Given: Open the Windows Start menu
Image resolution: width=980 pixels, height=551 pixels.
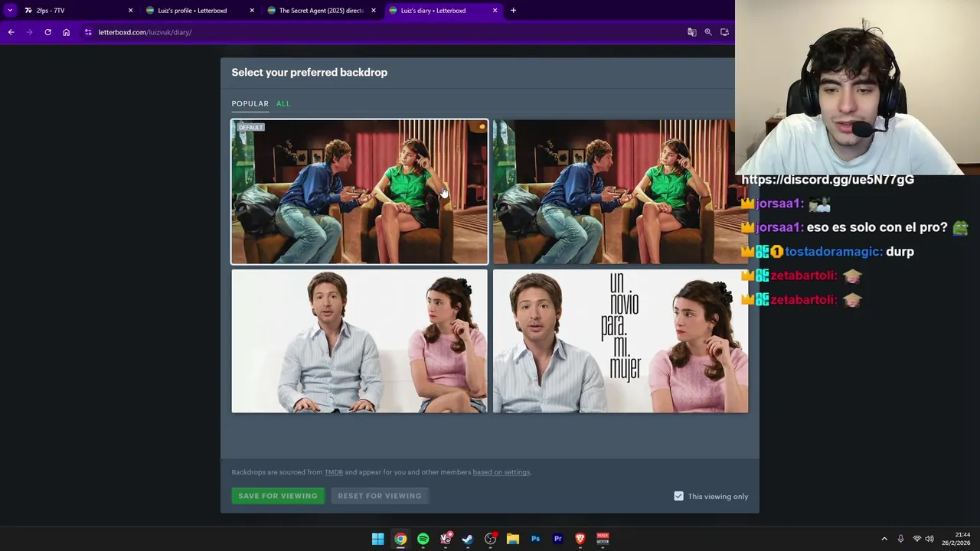Looking at the screenshot, I should point(377,539).
